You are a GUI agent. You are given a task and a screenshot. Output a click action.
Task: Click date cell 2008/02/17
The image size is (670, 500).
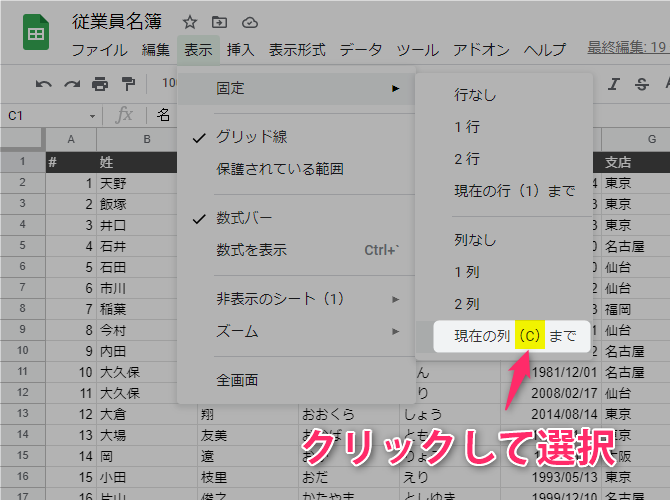[x=551, y=393]
